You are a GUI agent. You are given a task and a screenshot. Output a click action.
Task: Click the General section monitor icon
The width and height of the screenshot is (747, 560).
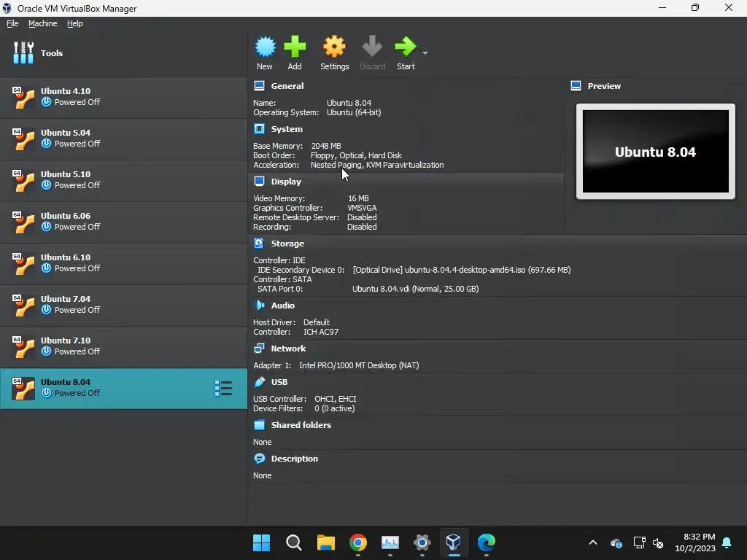[259, 86]
